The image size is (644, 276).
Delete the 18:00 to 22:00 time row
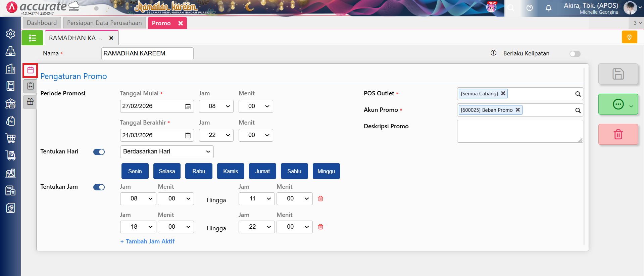[320, 227]
